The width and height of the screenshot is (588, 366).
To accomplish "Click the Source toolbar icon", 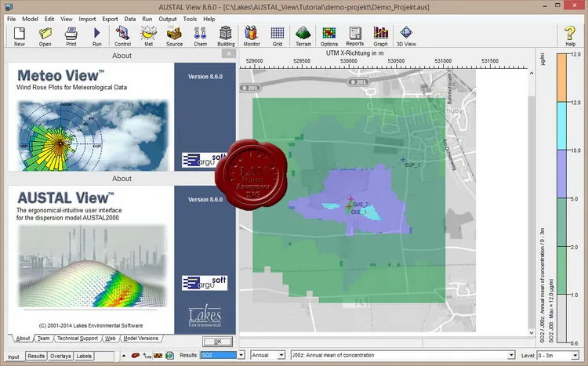I will click(x=174, y=36).
